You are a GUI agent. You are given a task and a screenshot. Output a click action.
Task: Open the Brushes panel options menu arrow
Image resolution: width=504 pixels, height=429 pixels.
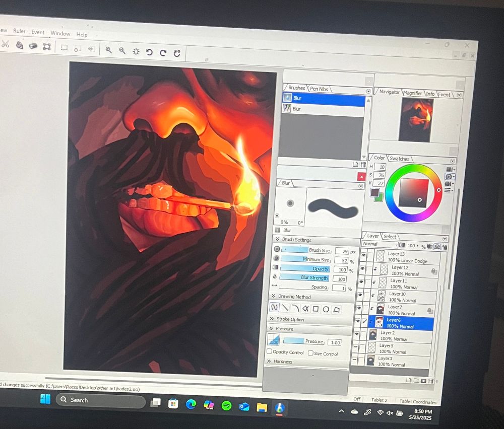pos(368,92)
